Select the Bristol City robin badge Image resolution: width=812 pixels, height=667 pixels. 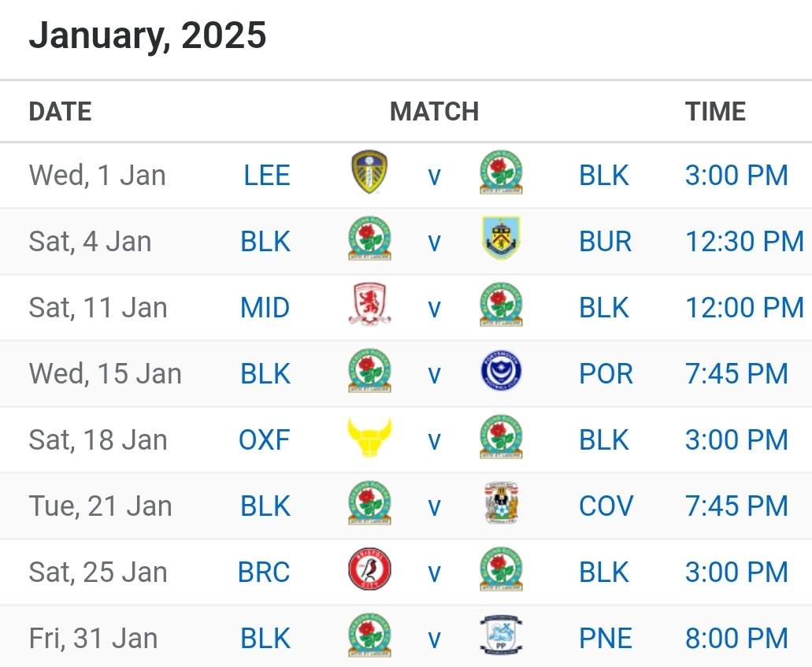369,569
